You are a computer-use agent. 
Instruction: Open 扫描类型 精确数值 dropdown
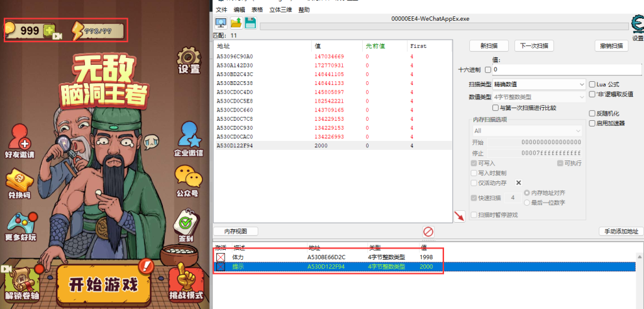pos(539,84)
